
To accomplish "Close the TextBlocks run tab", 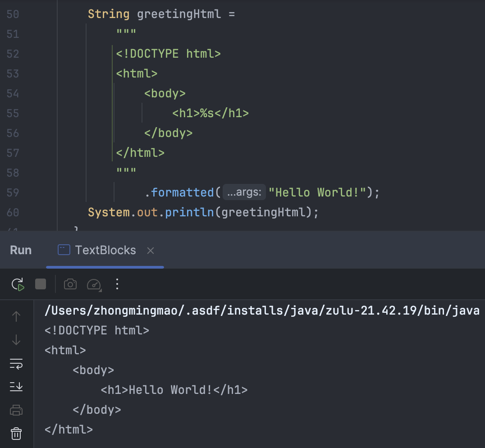I will point(151,251).
